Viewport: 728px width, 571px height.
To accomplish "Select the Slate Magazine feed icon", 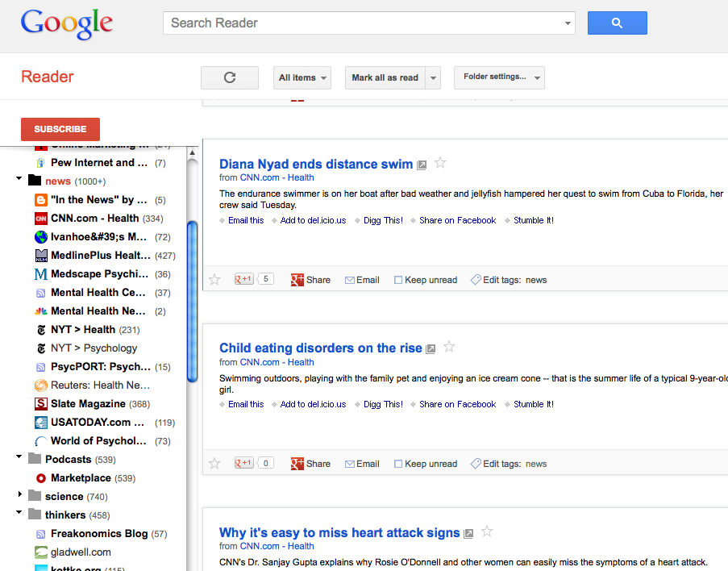I will [41, 404].
